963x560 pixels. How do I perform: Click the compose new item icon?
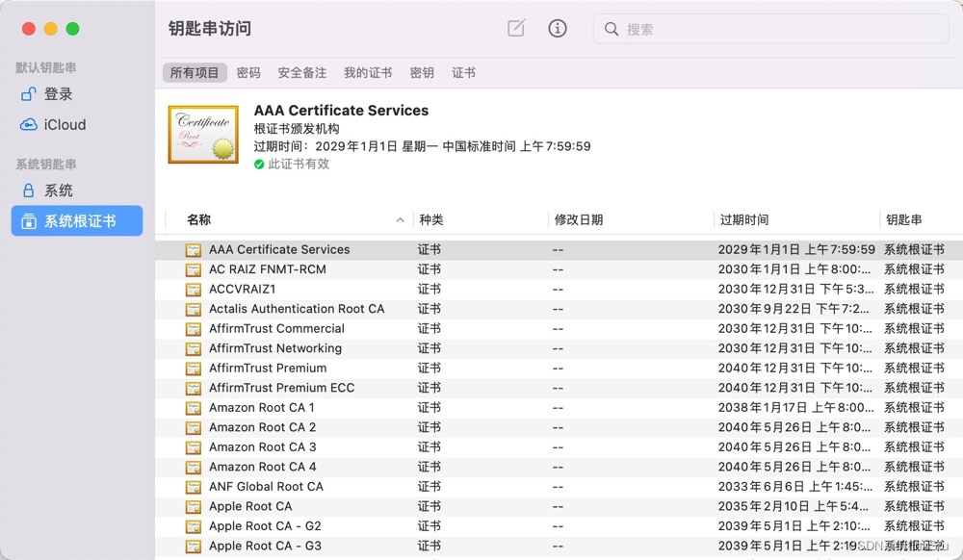(x=516, y=28)
